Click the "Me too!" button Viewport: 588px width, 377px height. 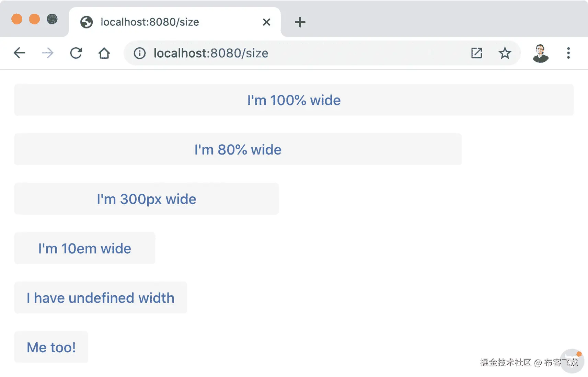point(51,347)
